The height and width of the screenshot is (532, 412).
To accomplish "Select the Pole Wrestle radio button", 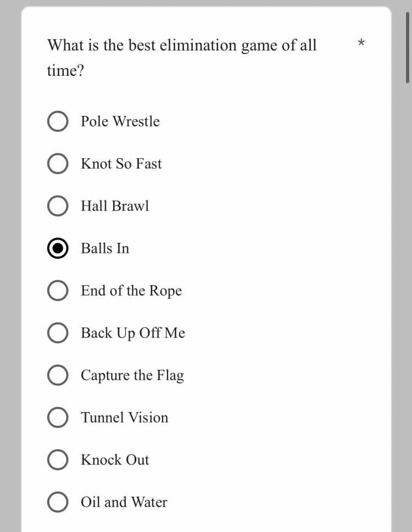I will tap(58, 121).
